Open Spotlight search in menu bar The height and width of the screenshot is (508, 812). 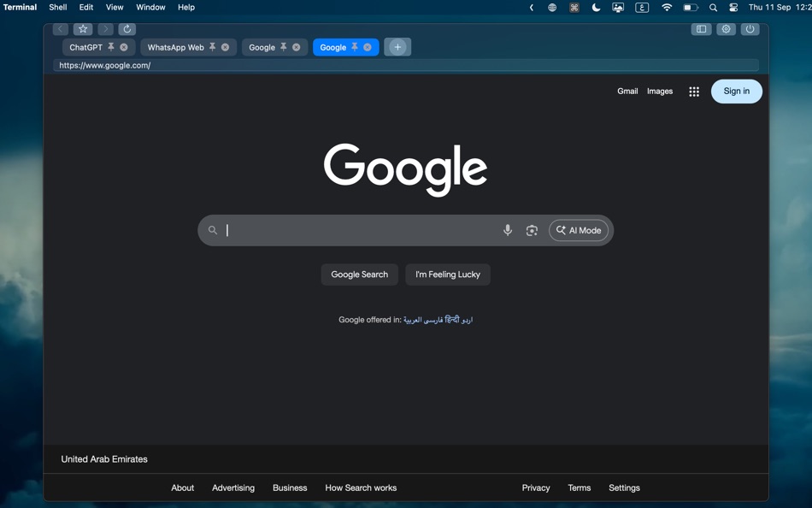pyautogui.click(x=713, y=7)
